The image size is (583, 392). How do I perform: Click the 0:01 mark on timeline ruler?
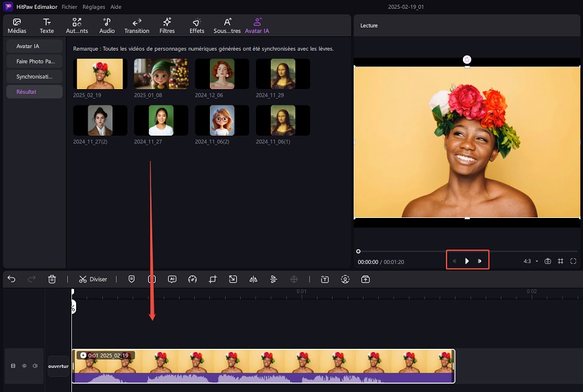(x=302, y=291)
